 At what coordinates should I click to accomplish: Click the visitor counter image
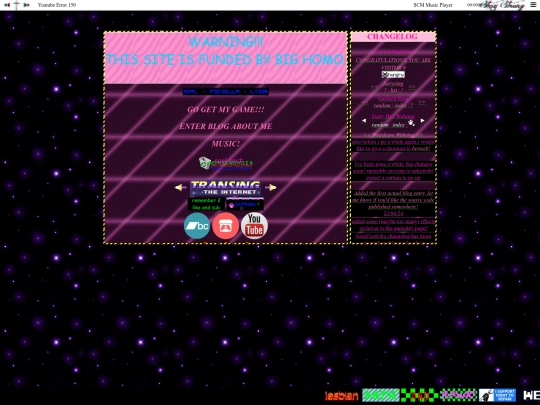click(x=393, y=74)
